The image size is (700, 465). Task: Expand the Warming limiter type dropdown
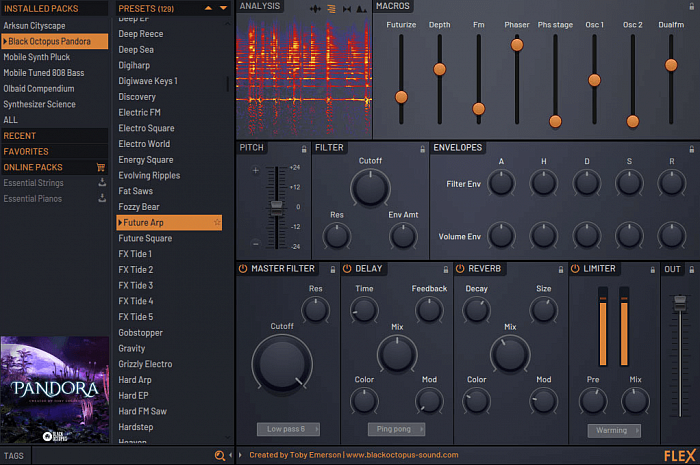[614, 430]
